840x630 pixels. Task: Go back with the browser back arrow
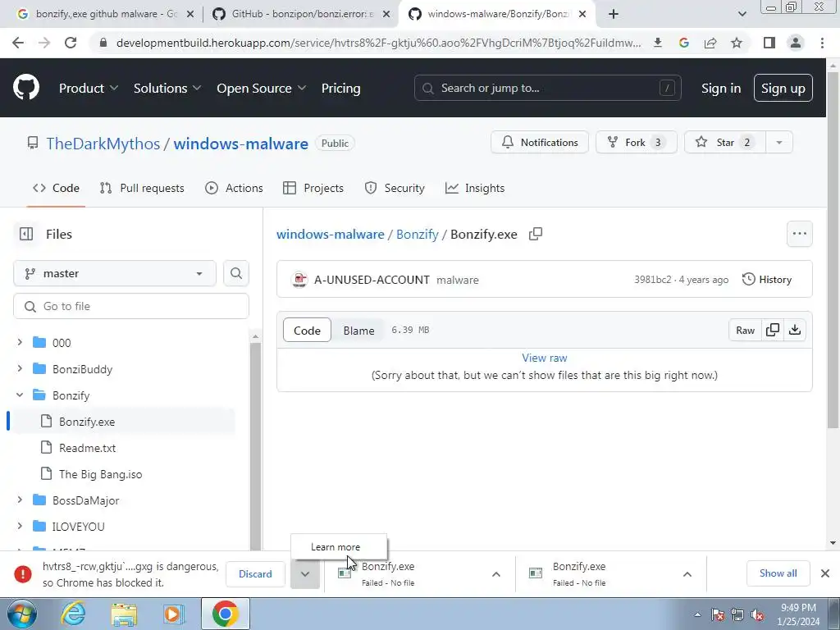click(18, 43)
